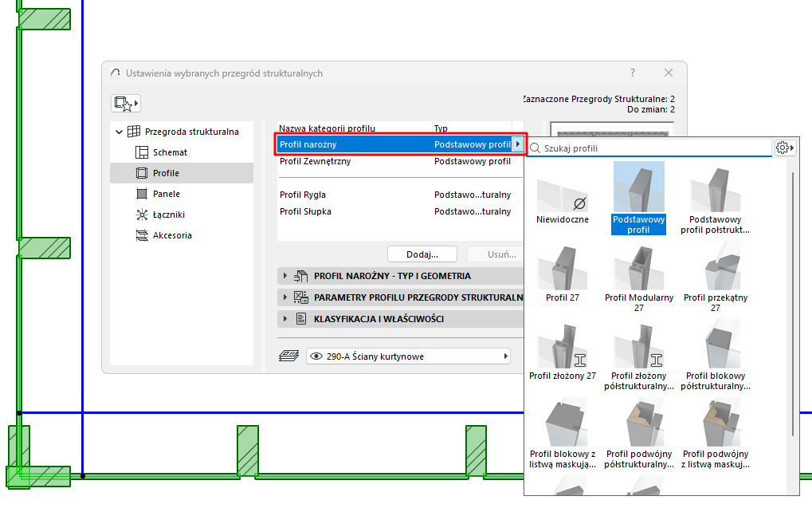Click the Schemat icon in the tree
Viewport: 812px width, 508px height.
pos(141,152)
